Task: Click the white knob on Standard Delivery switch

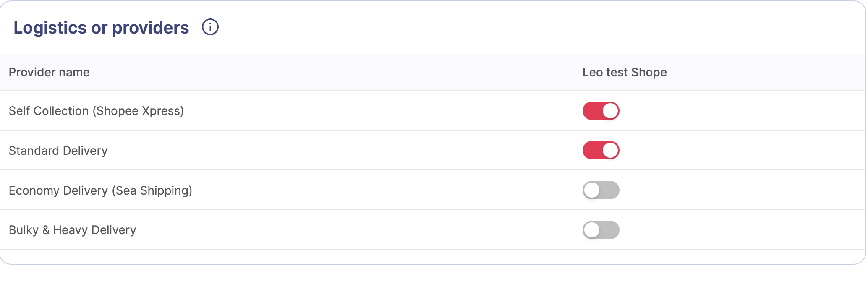Action: pyautogui.click(x=610, y=150)
